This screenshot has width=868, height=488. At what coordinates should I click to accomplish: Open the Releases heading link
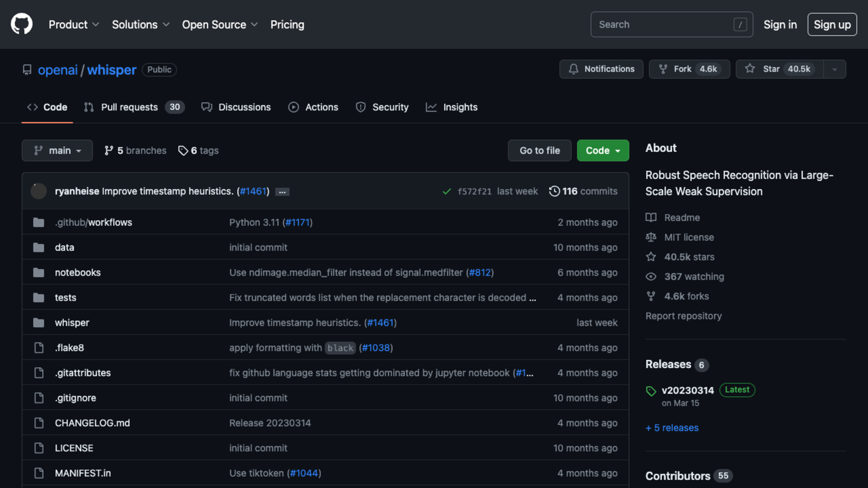(x=677, y=364)
